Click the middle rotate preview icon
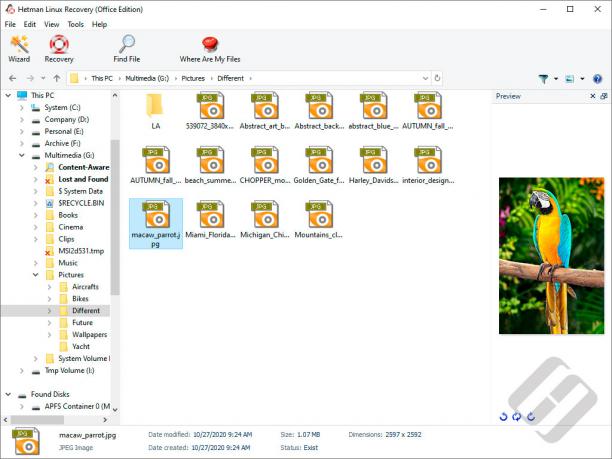This screenshot has width=612, height=459. pos(517,417)
